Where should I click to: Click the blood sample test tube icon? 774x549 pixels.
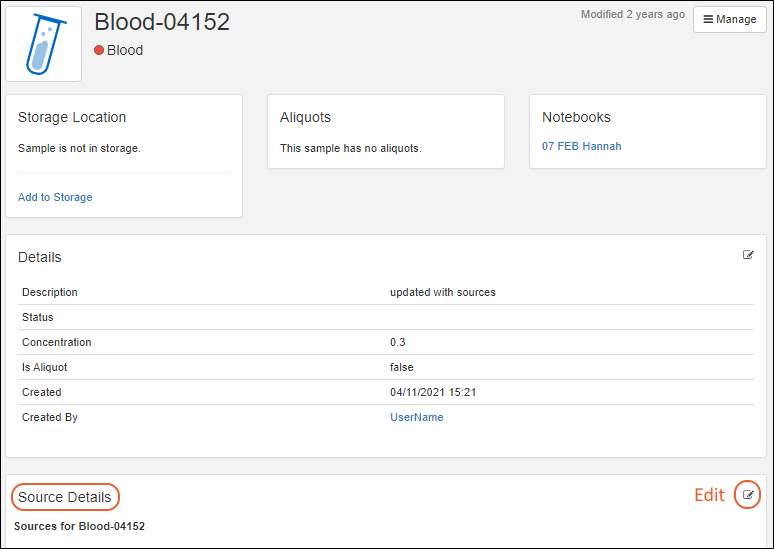click(x=43, y=43)
